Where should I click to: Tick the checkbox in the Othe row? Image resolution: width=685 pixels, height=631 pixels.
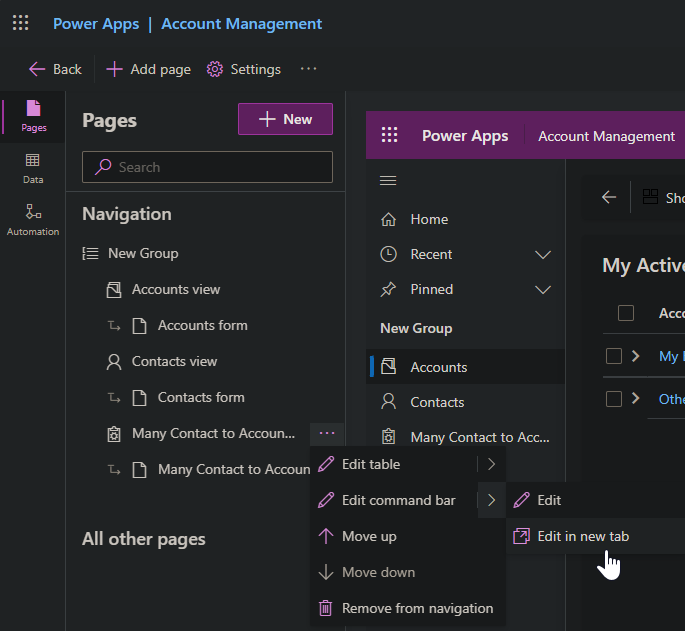pyautogui.click(x=613, y=399)
